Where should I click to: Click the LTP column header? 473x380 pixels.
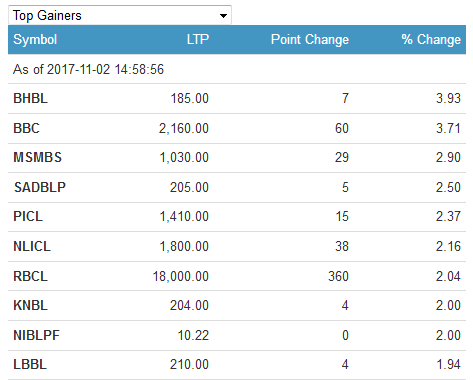pos(198,39)
